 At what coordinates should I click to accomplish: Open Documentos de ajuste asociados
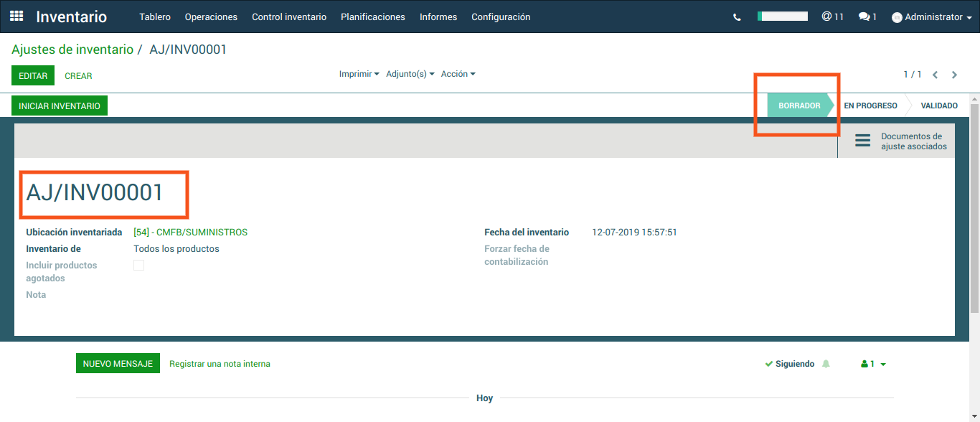(900, 141)
